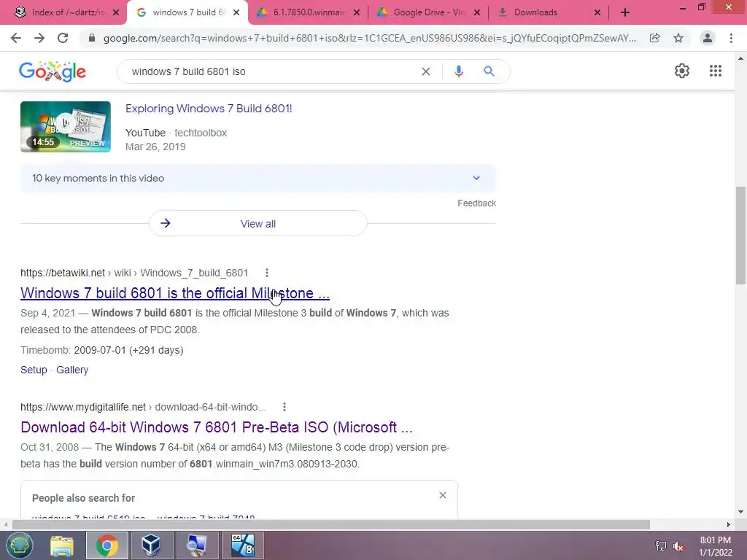
Task: Open betawiki Windows 7 build 6801 result
Action: tap(175, 293)
